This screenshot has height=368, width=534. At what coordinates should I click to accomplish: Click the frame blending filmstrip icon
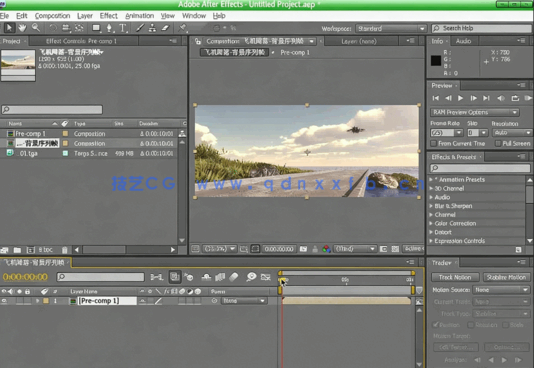pos(220,277)
